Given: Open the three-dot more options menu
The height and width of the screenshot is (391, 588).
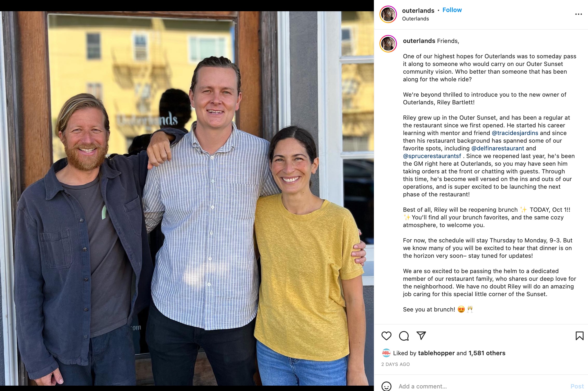Looking at the screenshot, I should 578,14.
